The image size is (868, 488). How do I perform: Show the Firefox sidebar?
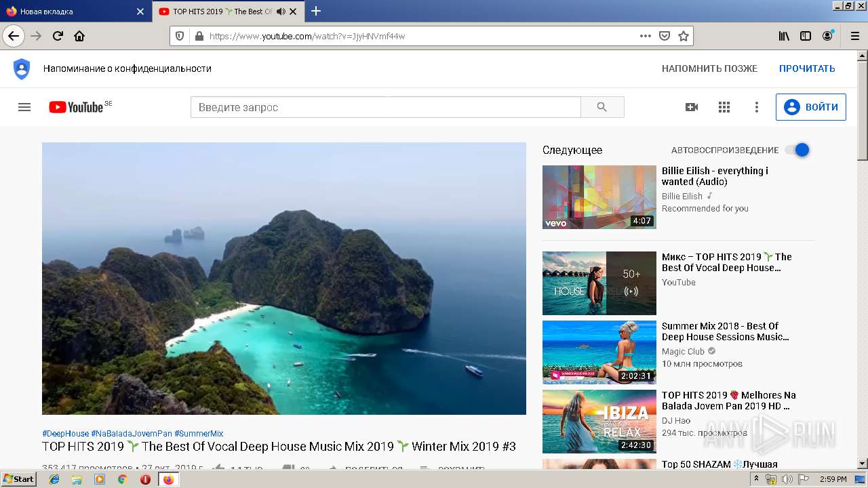point(806,36)
